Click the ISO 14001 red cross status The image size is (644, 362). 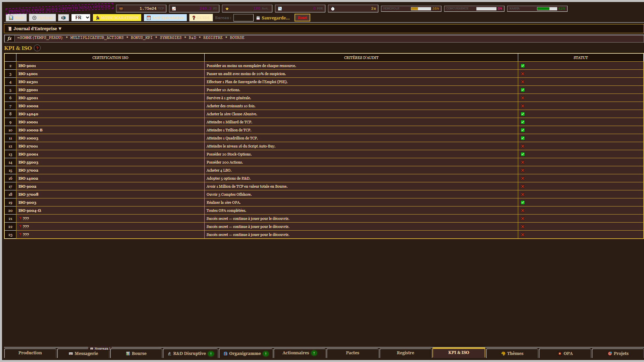523,74
